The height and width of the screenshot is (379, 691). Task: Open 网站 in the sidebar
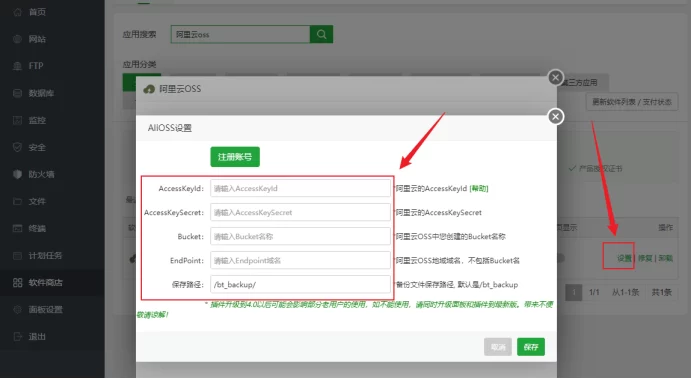click(x=37, y=39)
